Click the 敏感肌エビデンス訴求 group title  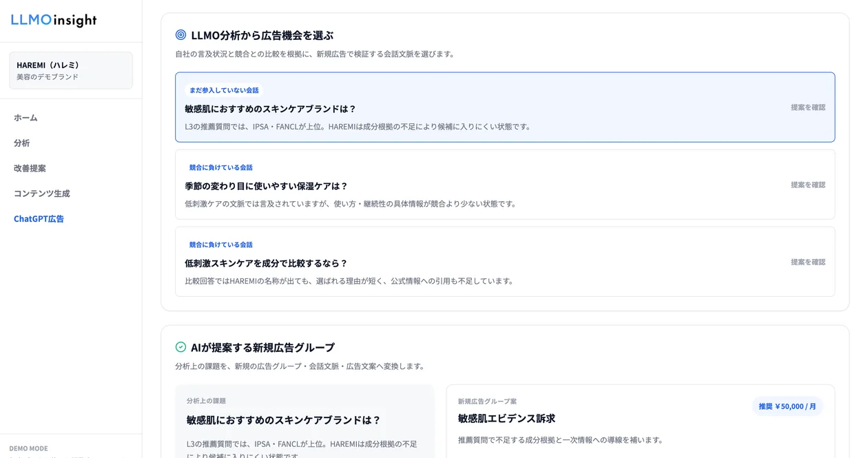[506, 418]
